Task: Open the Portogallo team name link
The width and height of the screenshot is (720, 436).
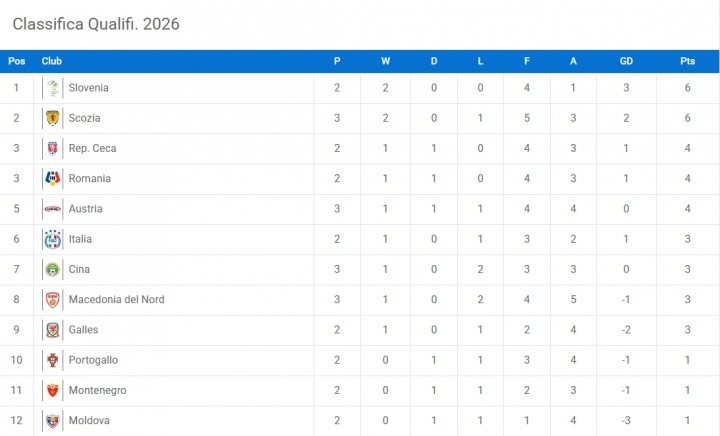Action: [x=95, y=360]
